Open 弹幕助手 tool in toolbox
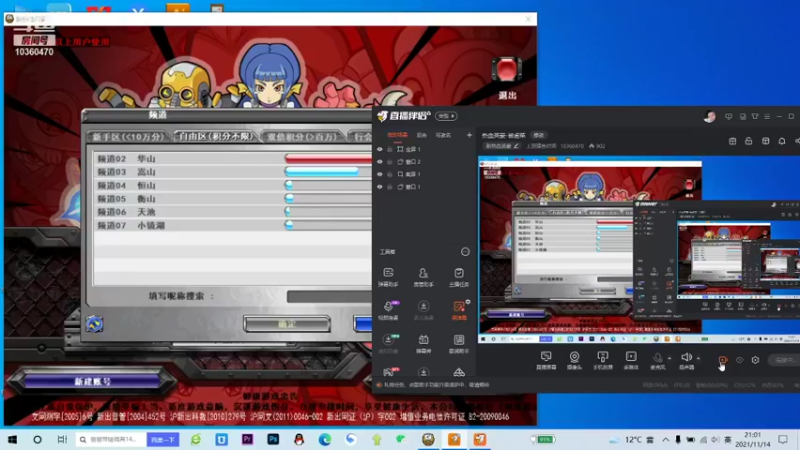Screen dimensions: 800x450 388,277
